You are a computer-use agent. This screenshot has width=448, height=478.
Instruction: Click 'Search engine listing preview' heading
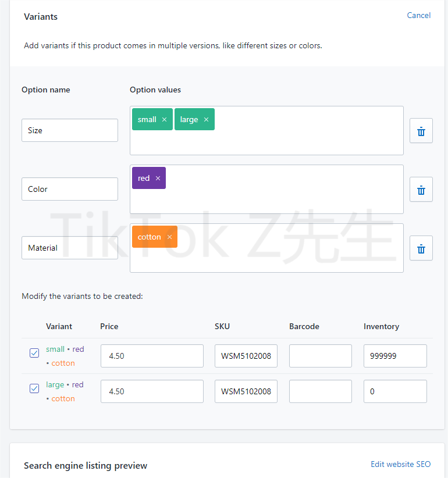(x=86, y=466)
